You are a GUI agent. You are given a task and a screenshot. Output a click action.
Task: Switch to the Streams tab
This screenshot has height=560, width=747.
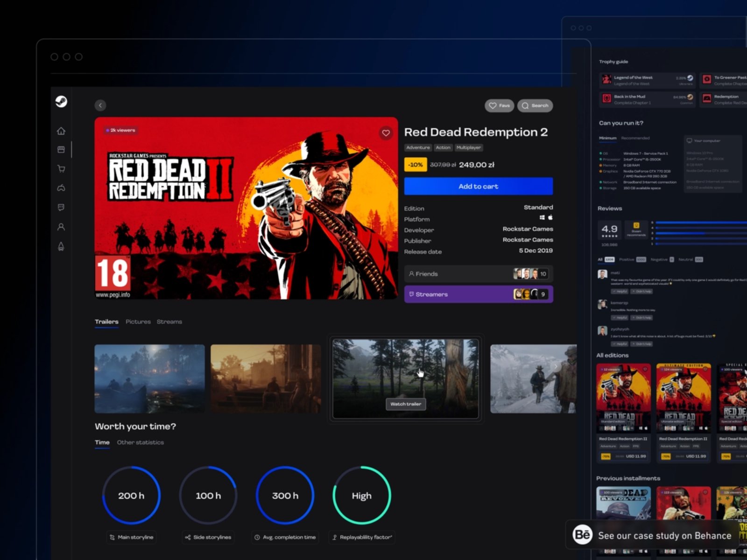tap(169, 322)
